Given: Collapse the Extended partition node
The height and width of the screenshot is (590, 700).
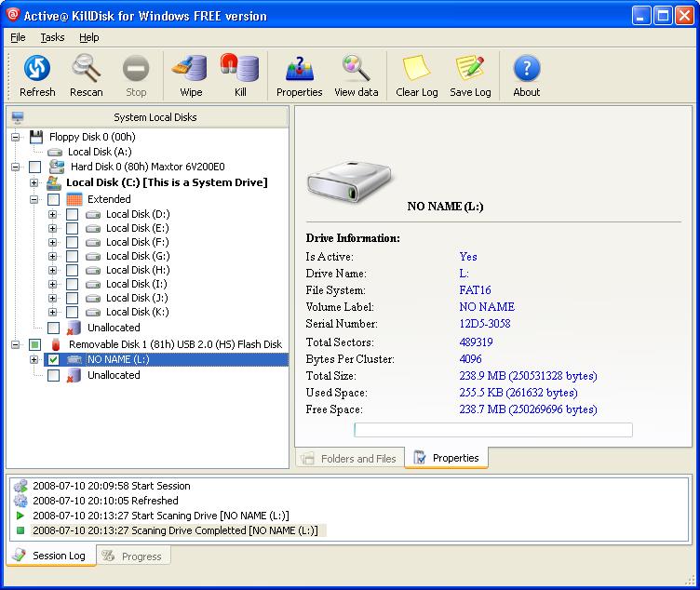Looking at the screenshot, I should [x=34, y=199].
